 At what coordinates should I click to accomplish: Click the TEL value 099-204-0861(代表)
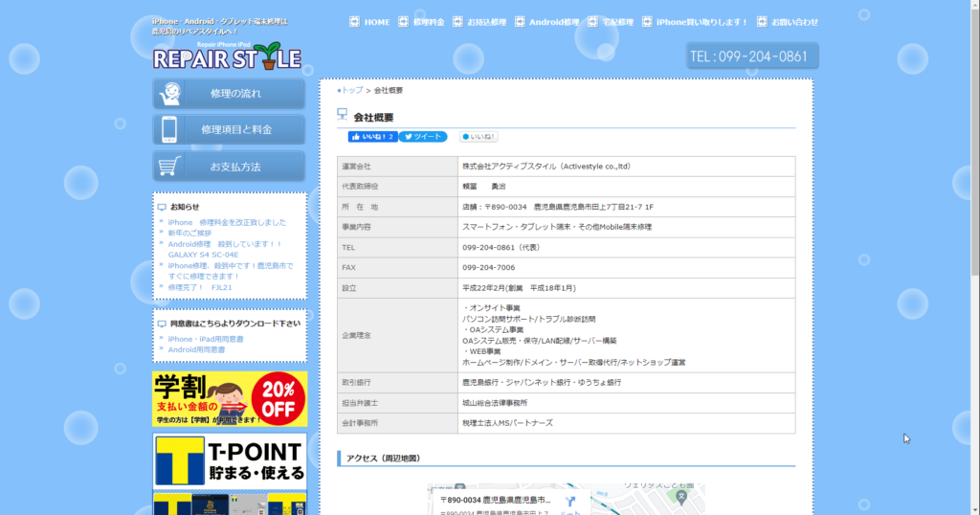[x=501, y=248]
